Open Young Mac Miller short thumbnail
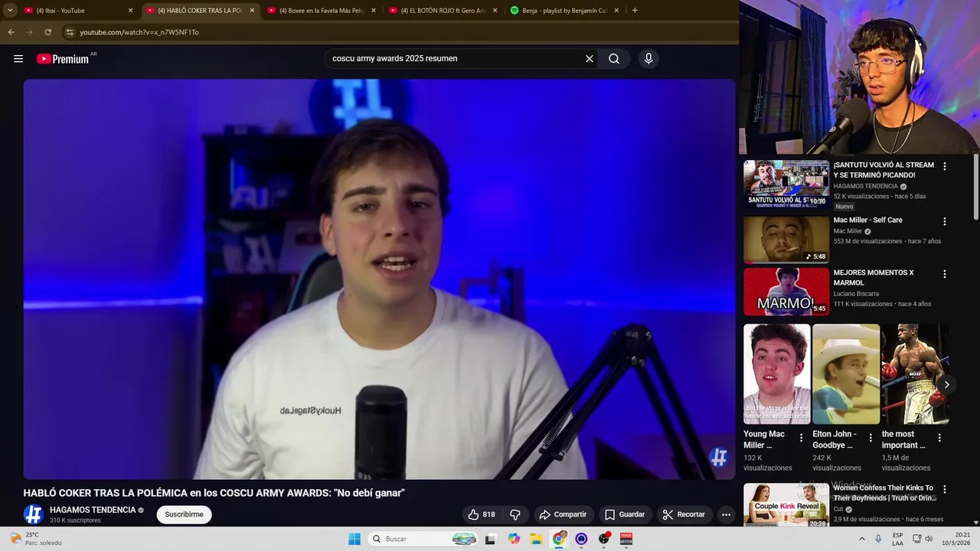This screenshot has width=980, height=551. coord(777,374)
